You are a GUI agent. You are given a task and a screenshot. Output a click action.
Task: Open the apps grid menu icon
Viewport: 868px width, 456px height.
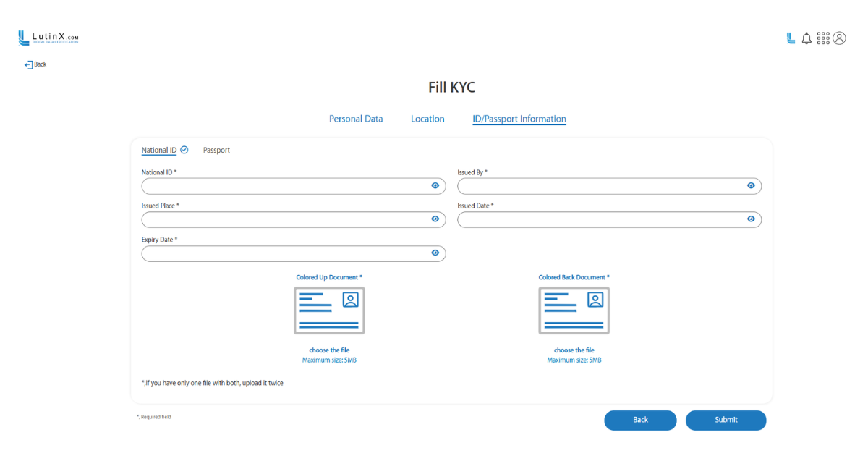(x=823, y=38)
